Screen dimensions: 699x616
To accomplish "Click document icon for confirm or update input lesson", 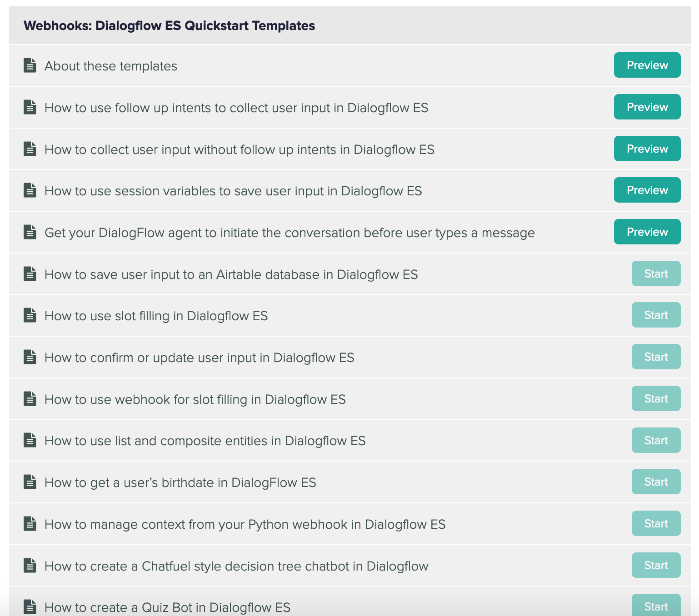I will [x=30, y=357].
